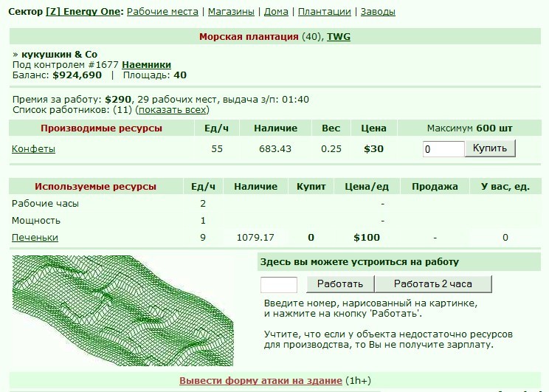549x392 pixels.
Task: Click the Используемые ресурсы header
Action: [x=95, y=186]
